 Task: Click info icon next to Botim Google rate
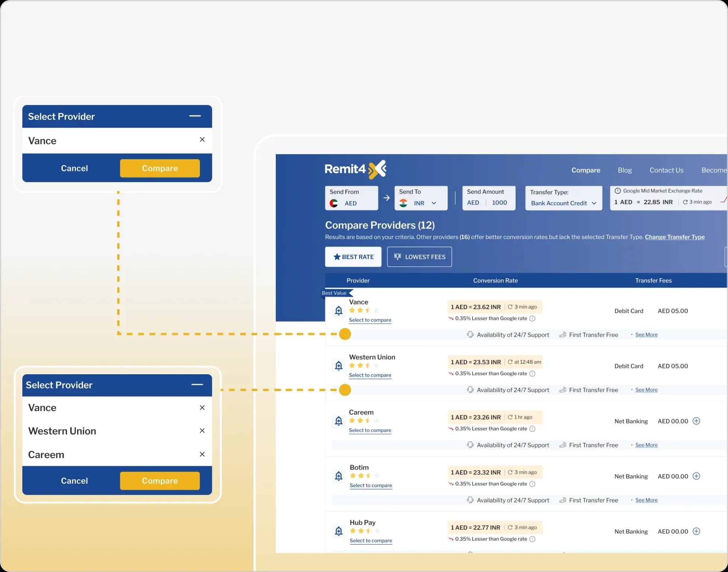(x=532, y=484)
